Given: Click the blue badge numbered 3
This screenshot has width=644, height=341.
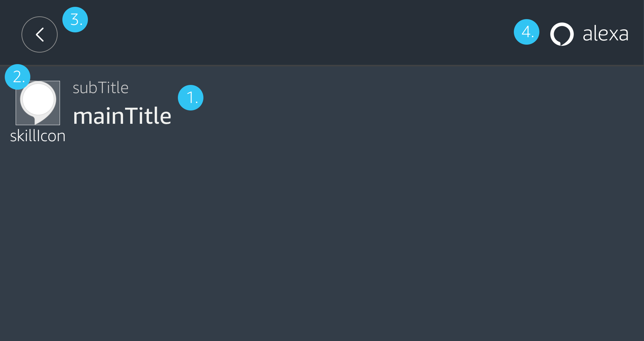Looking at the screenshot, I should [x=75, y=20].
